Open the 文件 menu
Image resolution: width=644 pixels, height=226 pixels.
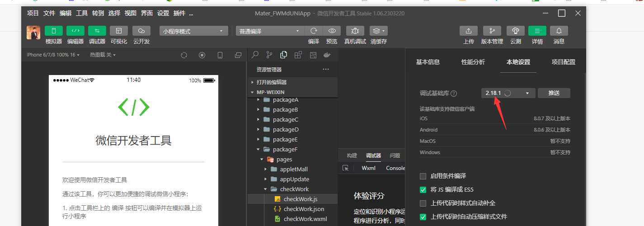[x=49, y=13]
